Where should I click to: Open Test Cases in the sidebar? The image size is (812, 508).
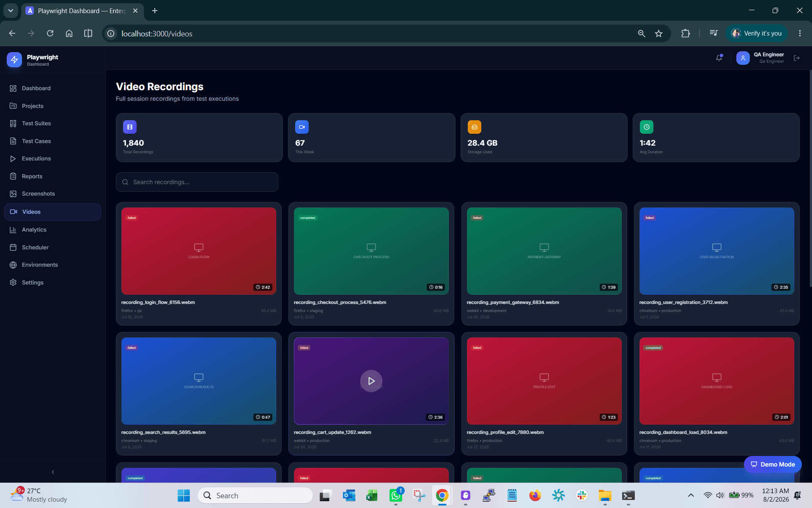[x=52, y=141]
